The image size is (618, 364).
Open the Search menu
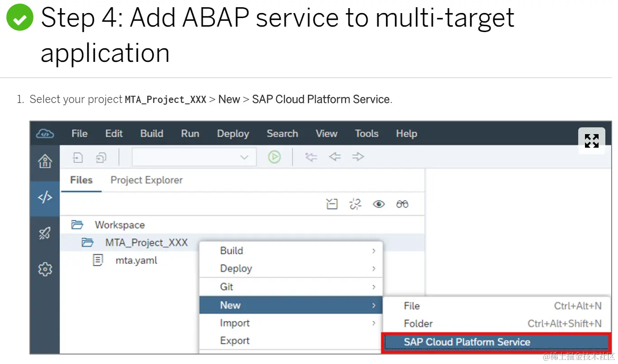[x=282, y=134]
